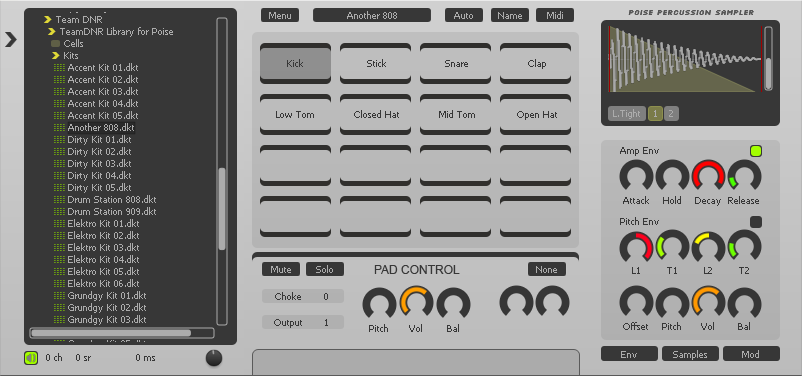Click the Pad Control Bal knob
Screen dimensions: 802x376
(x=453, y=303)
